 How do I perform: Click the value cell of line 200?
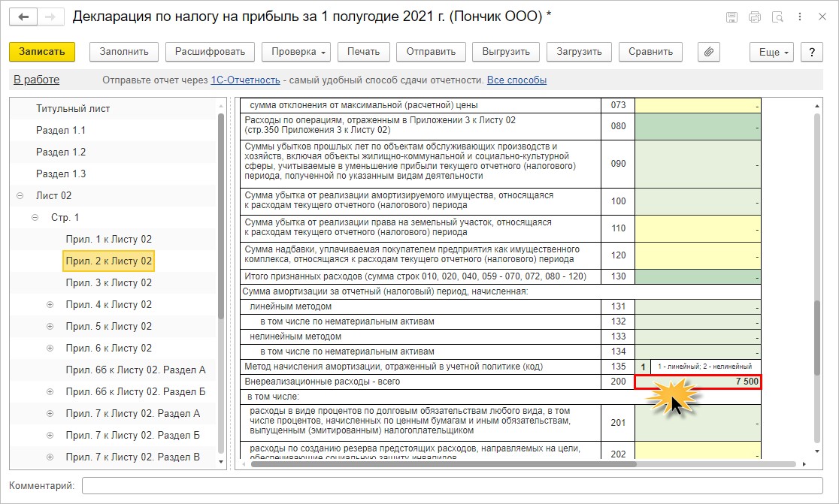tap(698, 382)
